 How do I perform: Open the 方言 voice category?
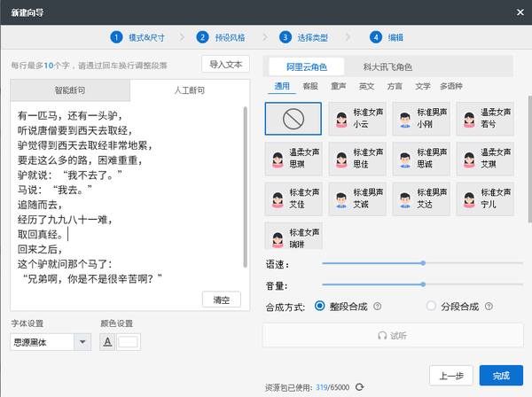pyautogui.click(x=395, y=87)
